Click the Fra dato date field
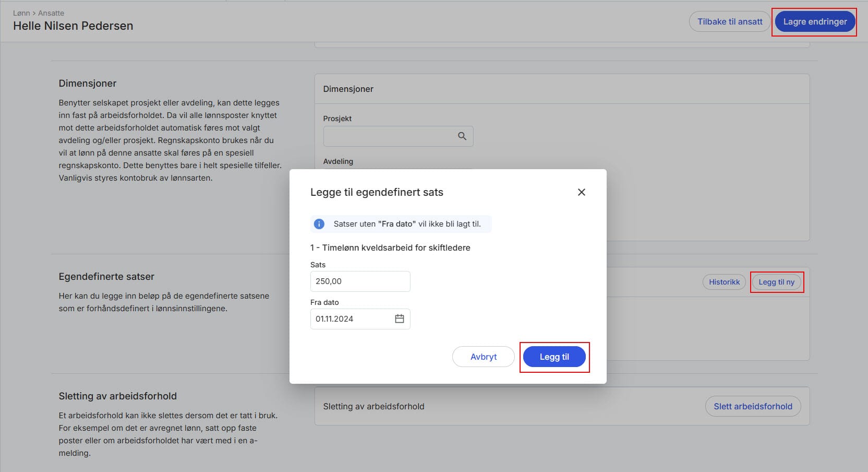Image resolution: width=868 pixels, height=472 pixels. point(360,319)
